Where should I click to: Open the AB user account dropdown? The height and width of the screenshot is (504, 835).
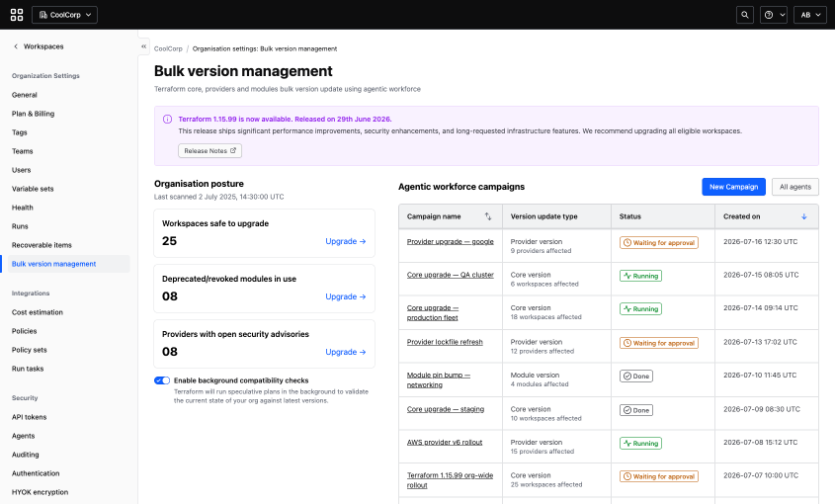(810, 15)
